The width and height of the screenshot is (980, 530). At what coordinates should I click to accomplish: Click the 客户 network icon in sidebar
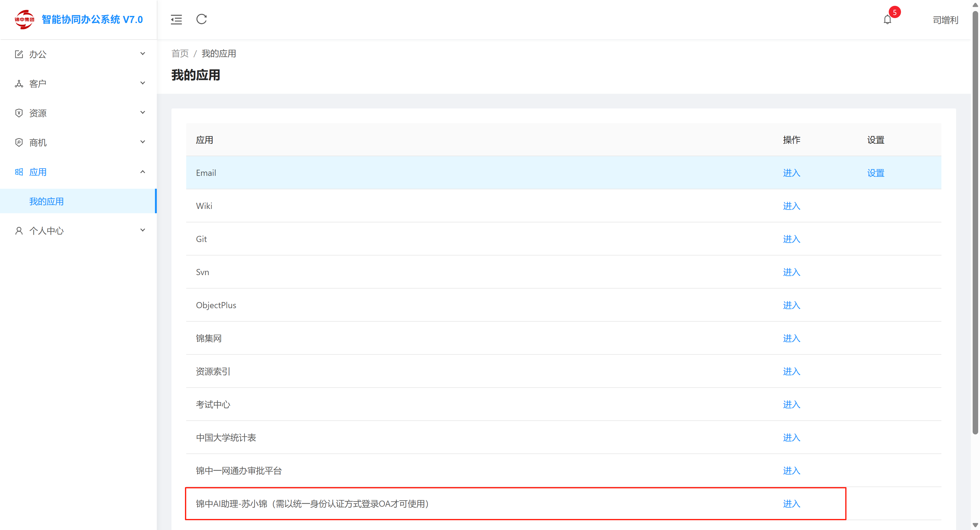[19, 83]
